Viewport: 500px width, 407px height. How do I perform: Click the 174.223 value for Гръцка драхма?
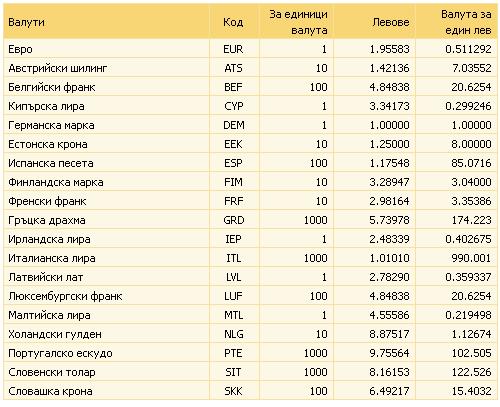point(471,220)
